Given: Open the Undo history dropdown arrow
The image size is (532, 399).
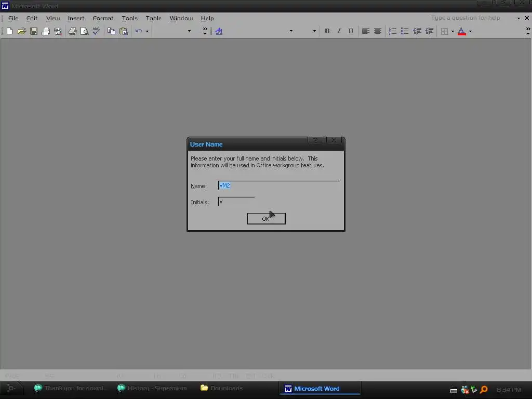Looking at the screenshot, I should (147, 31).
